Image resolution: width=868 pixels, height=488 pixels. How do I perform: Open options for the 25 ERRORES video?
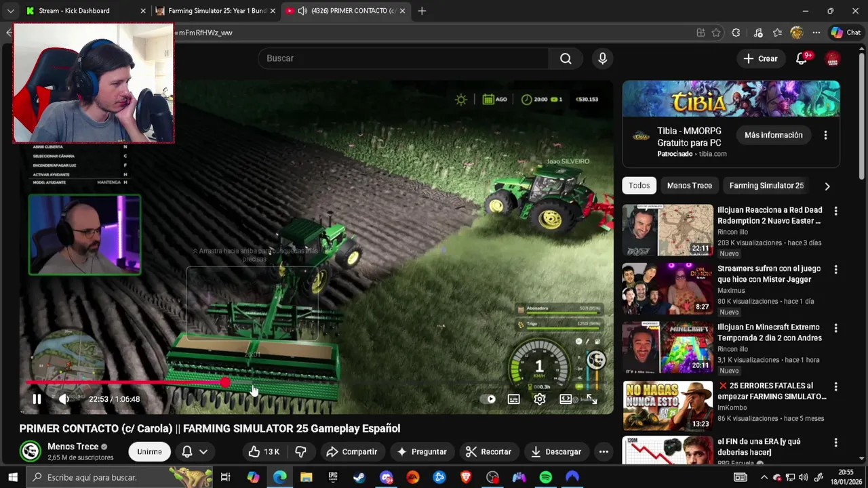point(835,386)
